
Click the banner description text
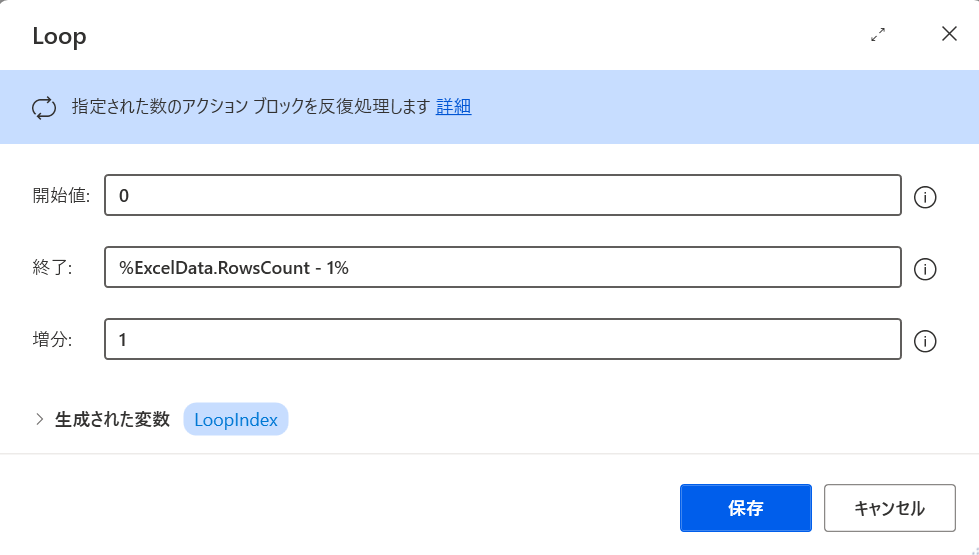(250, 107)
